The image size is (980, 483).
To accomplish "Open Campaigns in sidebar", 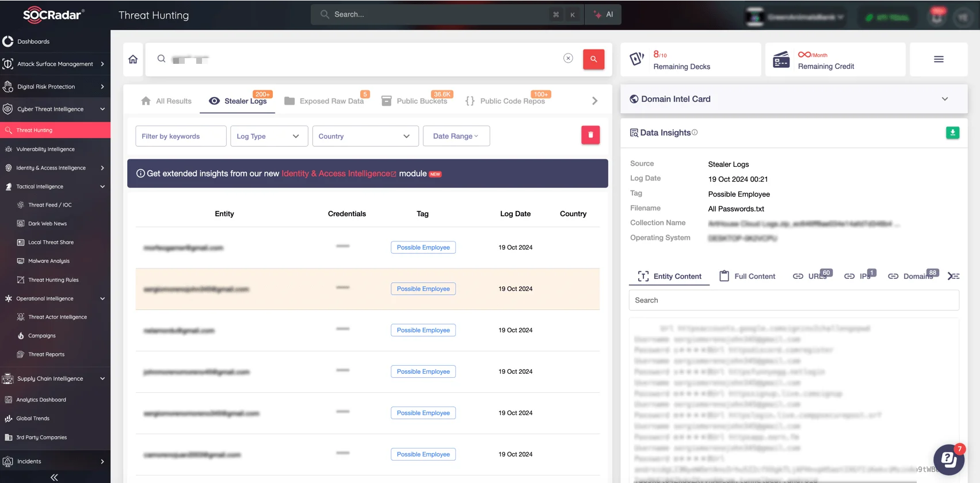I will (x=42, y=336).
